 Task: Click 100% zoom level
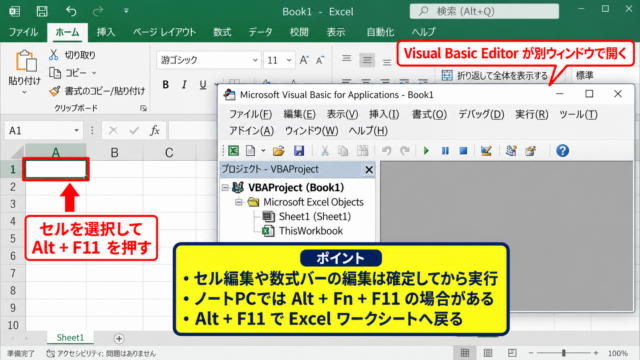pos(618,353)
